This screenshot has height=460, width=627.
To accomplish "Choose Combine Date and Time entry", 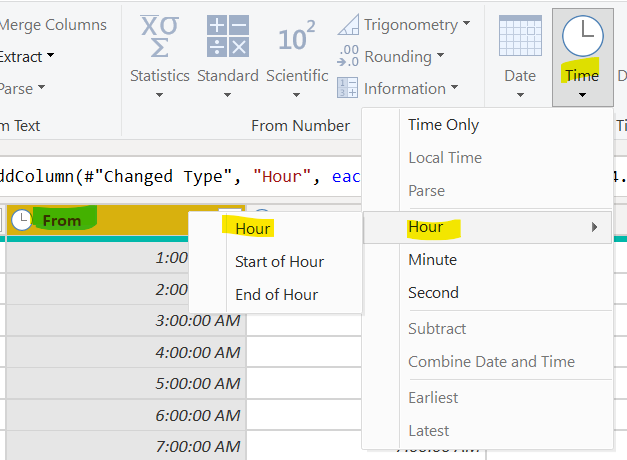I will click(x=487, y=362).
